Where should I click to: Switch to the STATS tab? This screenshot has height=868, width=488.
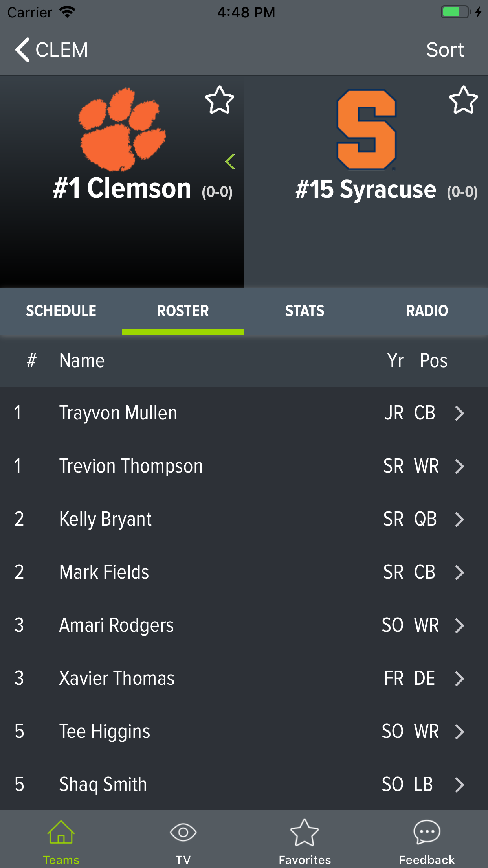[305, 311]
